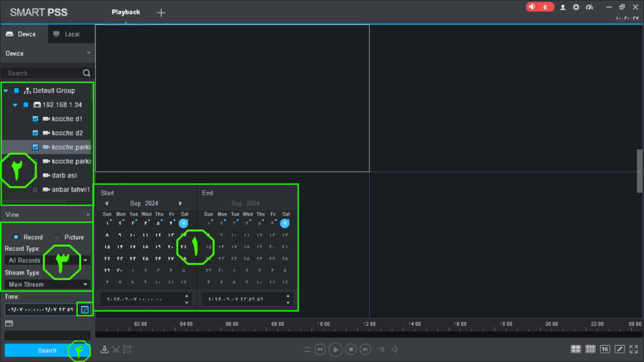
Task: Uncheck the highlighted kooche parki camera checkbox
Action: pos(35,147)
